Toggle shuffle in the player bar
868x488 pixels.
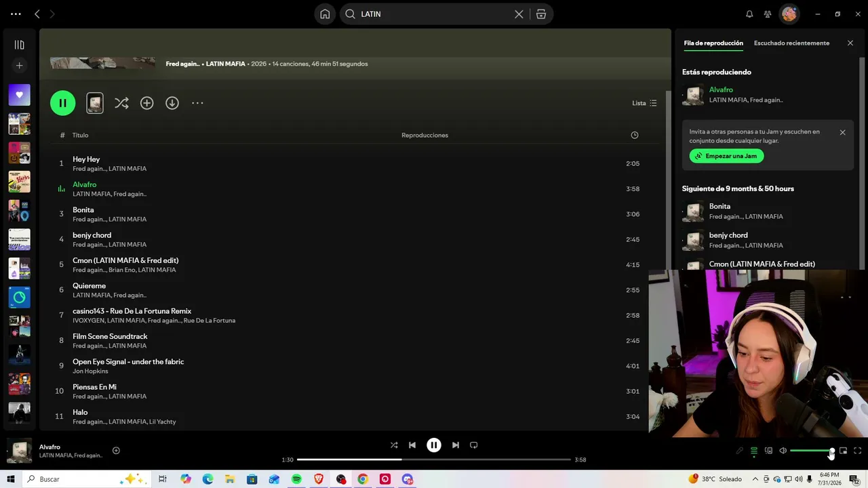click(394, 445)
